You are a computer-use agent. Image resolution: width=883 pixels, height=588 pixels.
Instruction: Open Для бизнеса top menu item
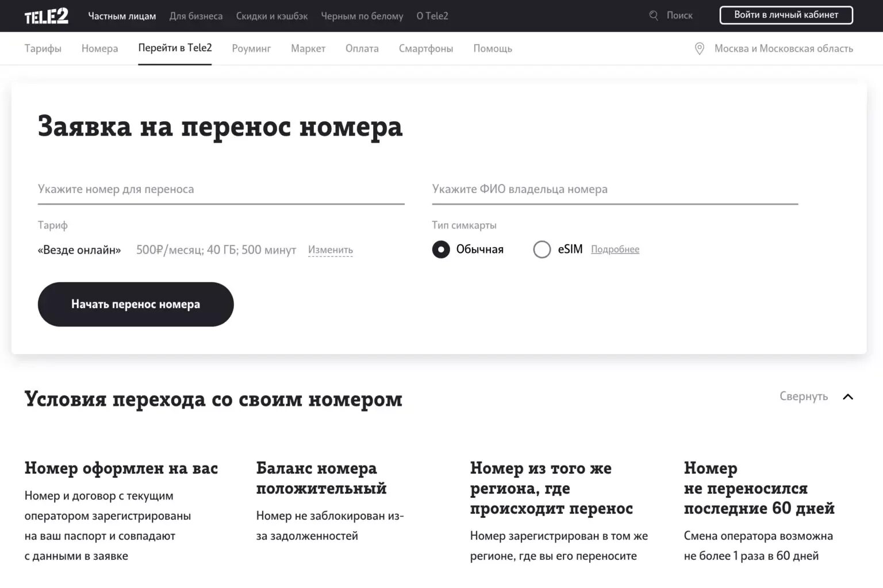click(196, 16)
